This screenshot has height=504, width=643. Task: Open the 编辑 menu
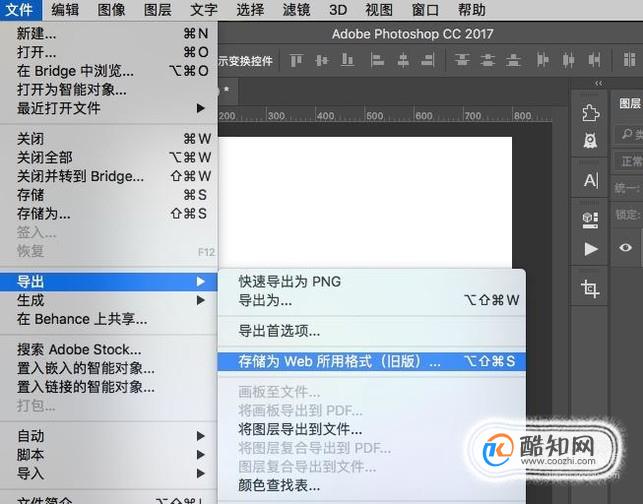[65, 10]
